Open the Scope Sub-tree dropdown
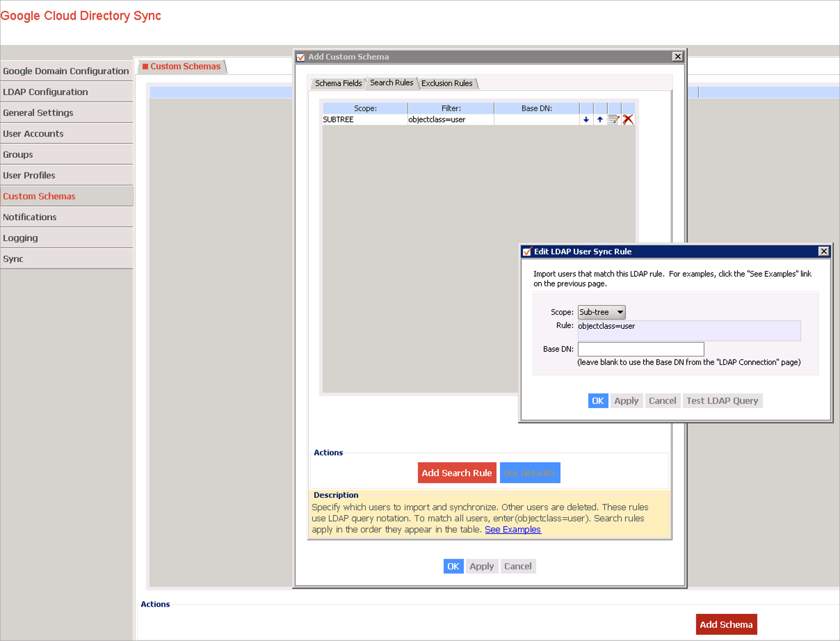The image size is (840, 641). pos(601,312)
